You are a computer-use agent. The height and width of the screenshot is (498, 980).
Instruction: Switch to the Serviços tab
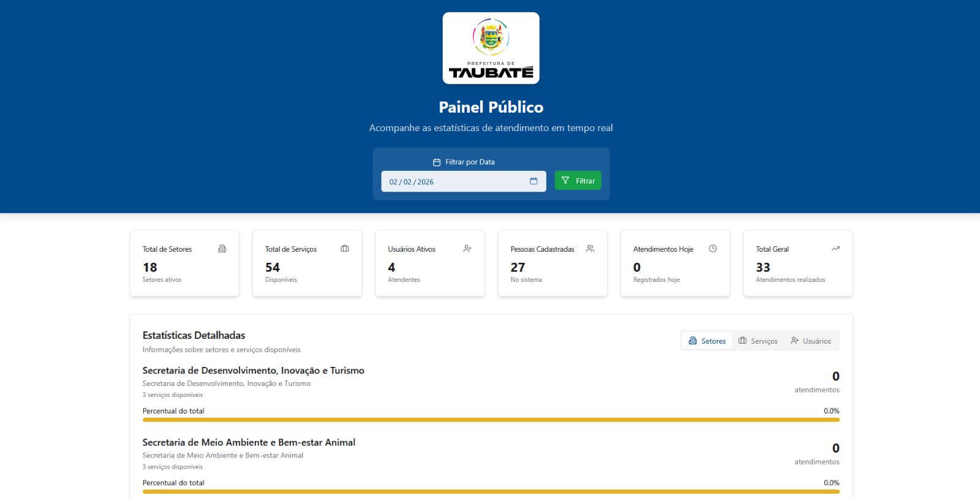point(758,341)
